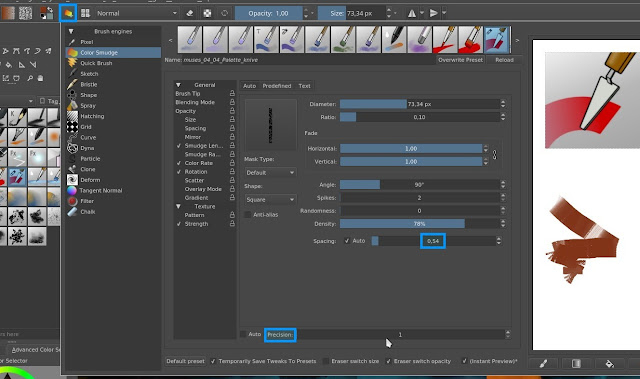Toggle Auto spacing checkbox
This screenshot has width=640, height=379.
pos(347,241)
